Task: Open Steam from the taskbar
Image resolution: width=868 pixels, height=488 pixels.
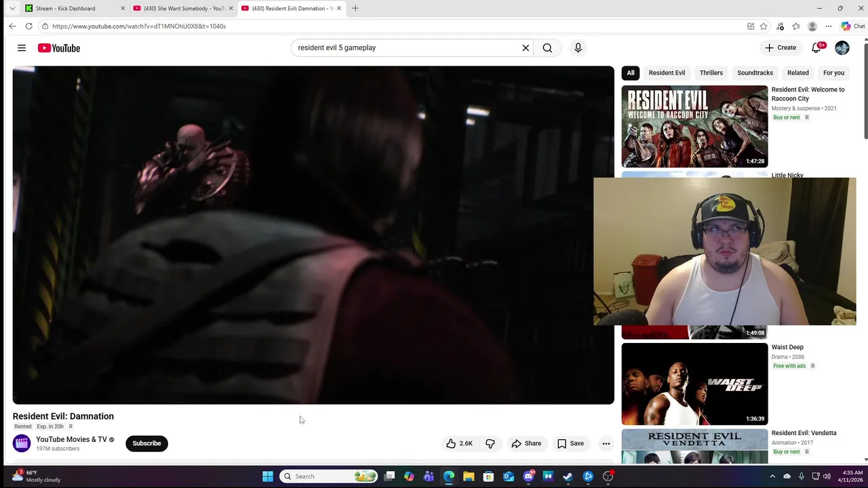Action: click(x=568, y=476)
